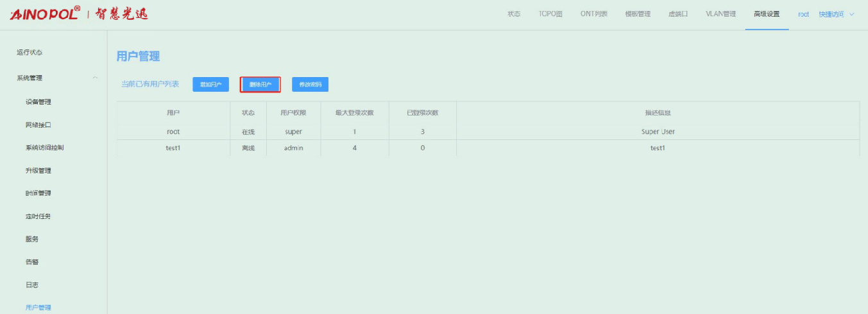Select the root user row in table

(173, 132)
